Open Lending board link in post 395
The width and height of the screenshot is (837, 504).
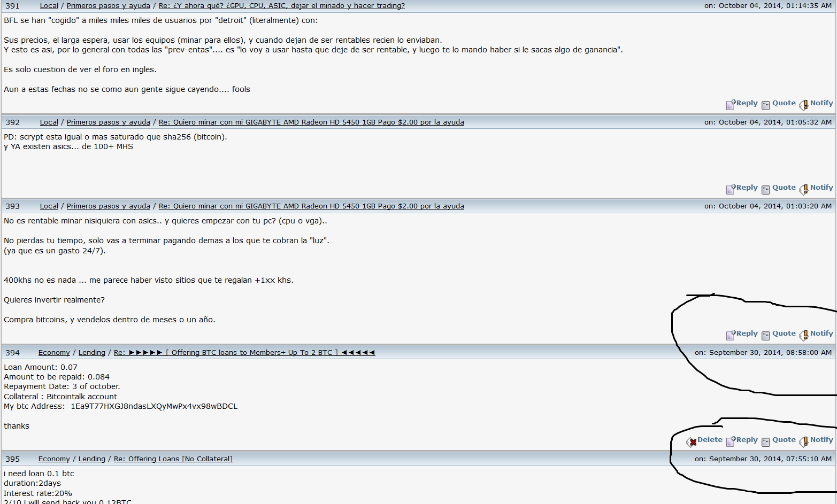[92, 459]
